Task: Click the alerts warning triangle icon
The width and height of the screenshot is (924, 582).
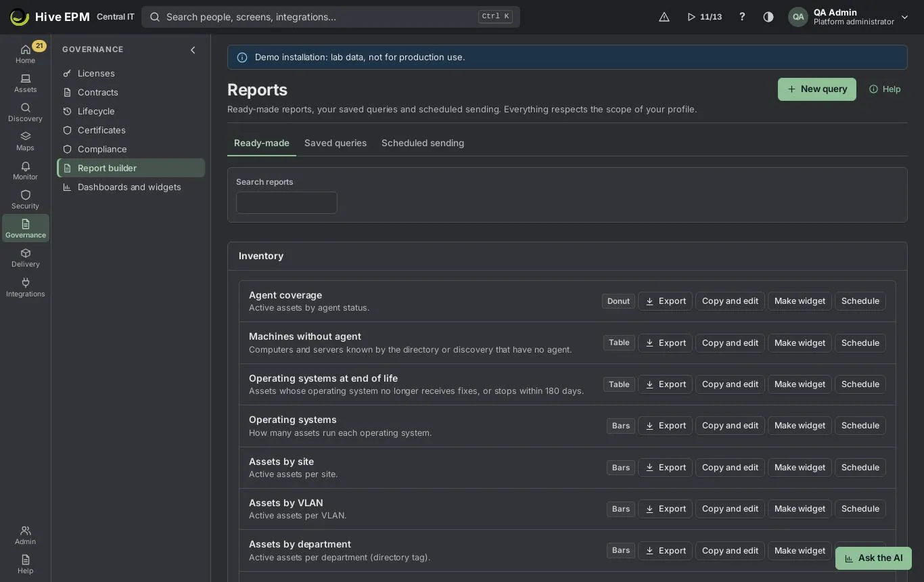Action: coord(664,17)
